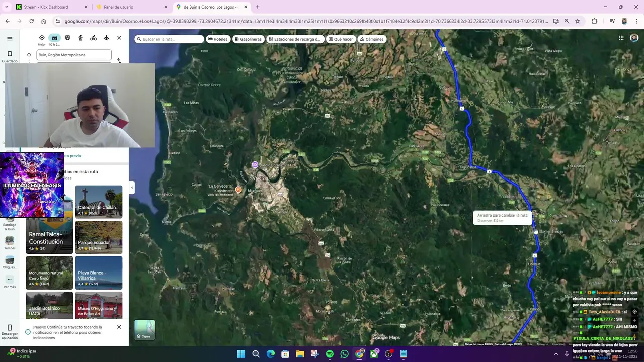644x362 pixels.
Task: Open the tab search dropdown arrow
Action: pos(7,7)
